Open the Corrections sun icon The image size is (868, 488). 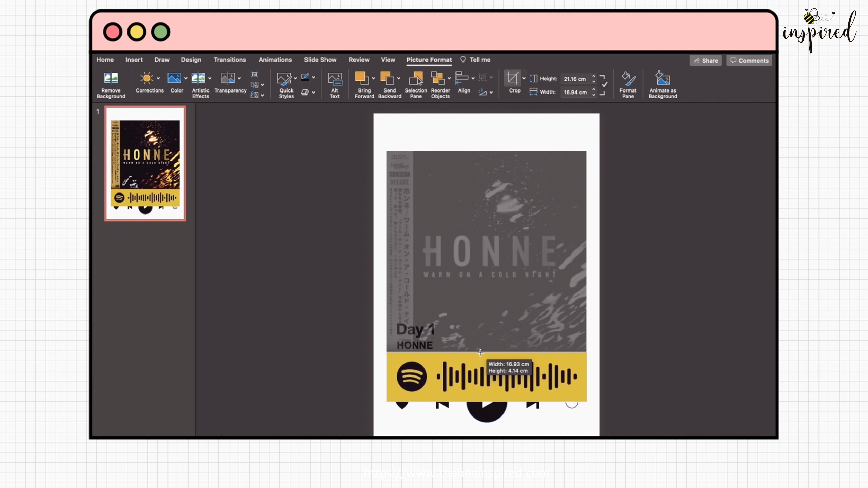(147, 78)
